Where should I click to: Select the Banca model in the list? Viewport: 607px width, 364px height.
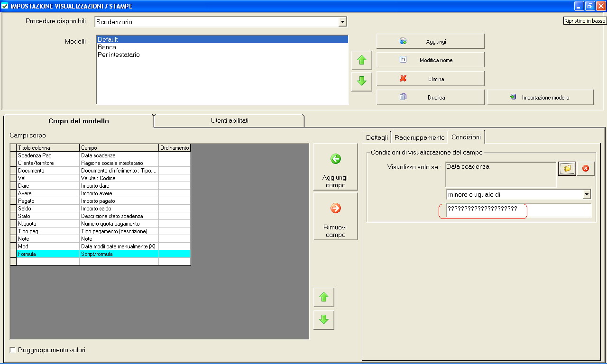point(222,47)
